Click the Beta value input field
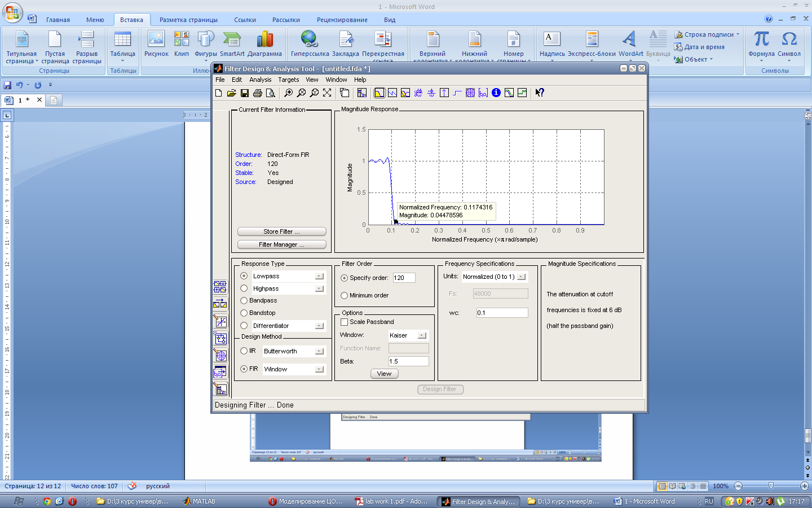812x508 pixels. click(x=408, y=362)
